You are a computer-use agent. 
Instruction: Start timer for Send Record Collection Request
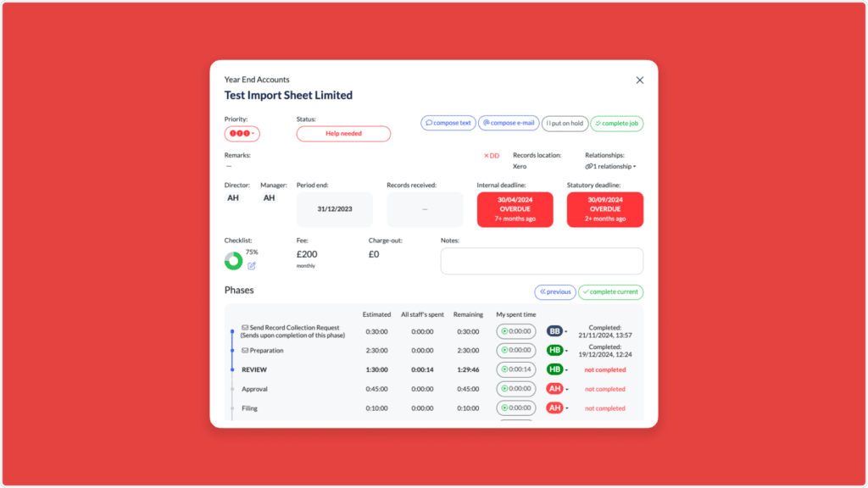pyautogui.click(x=515, y=331)
